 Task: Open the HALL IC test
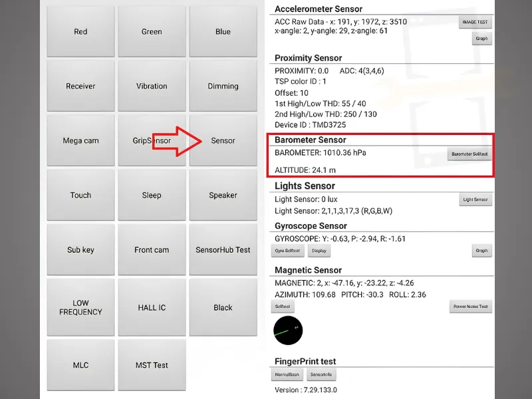click(x=152, y=307)
